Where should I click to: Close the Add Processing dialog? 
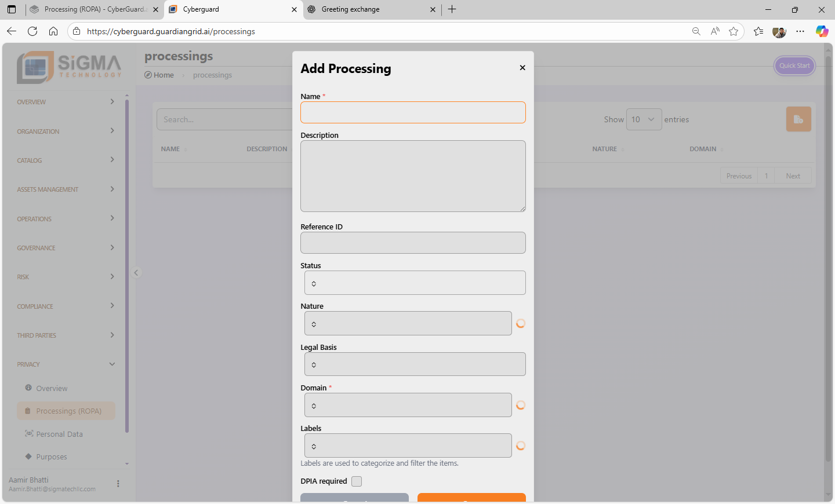click(x=522, y=68)
